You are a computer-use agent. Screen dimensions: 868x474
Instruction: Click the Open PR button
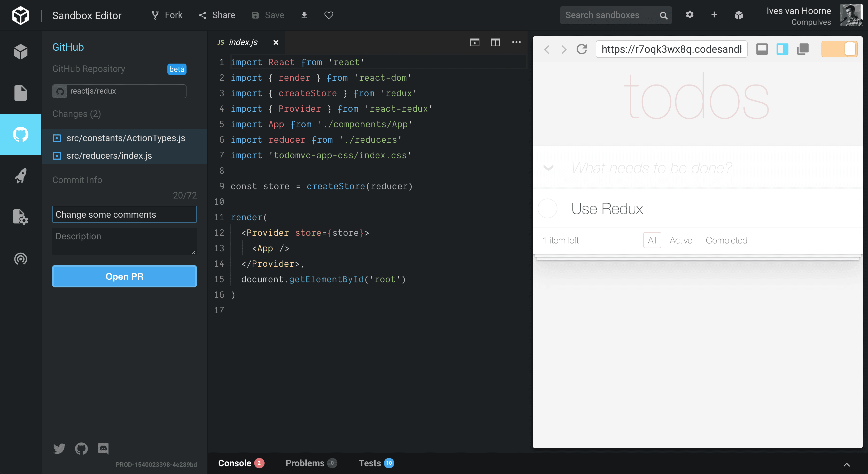tap(124, 276)
